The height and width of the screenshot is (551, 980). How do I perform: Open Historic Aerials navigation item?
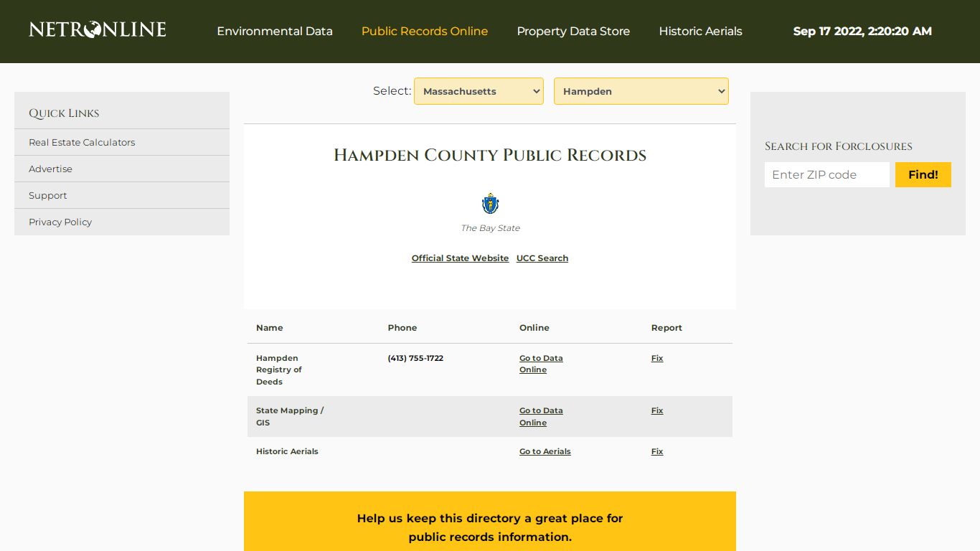[x=700, y=32]
